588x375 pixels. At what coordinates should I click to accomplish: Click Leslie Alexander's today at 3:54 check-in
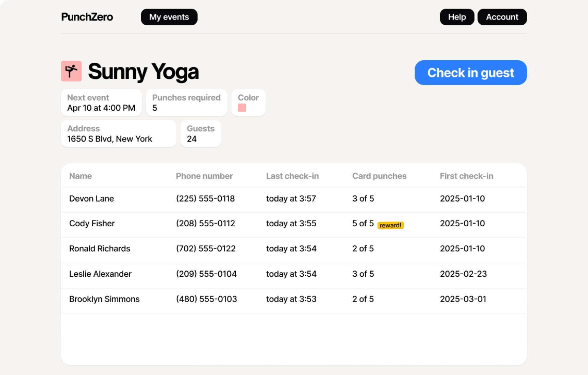pos(291,274)
